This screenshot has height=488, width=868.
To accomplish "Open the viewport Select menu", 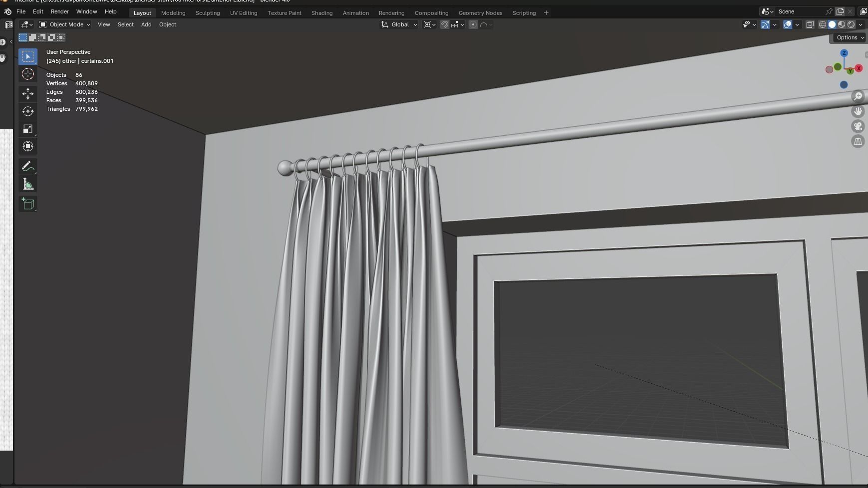I will click(126, 24).
